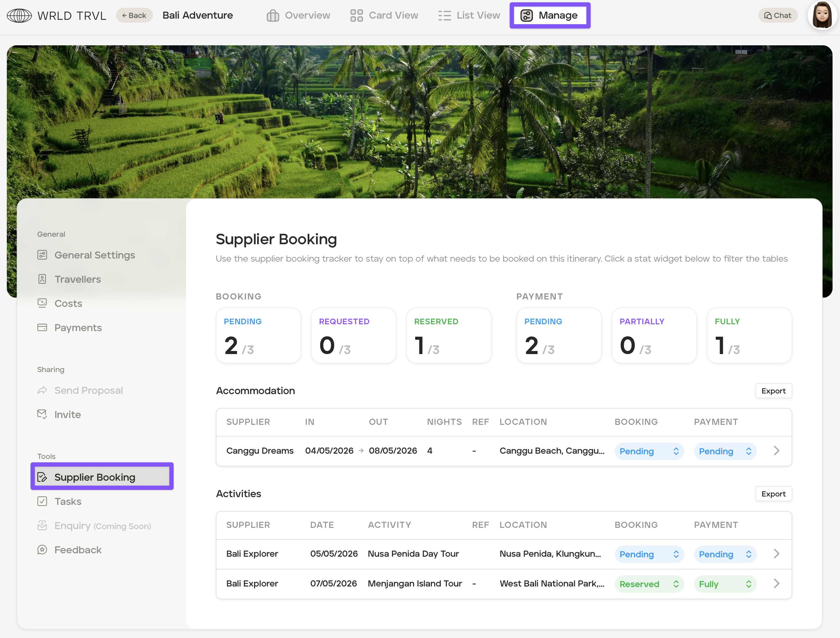Screen dimensions: 840x638
Task: Click the Feedback star icon
Action: pyautogui.click(x=42, y=550)
